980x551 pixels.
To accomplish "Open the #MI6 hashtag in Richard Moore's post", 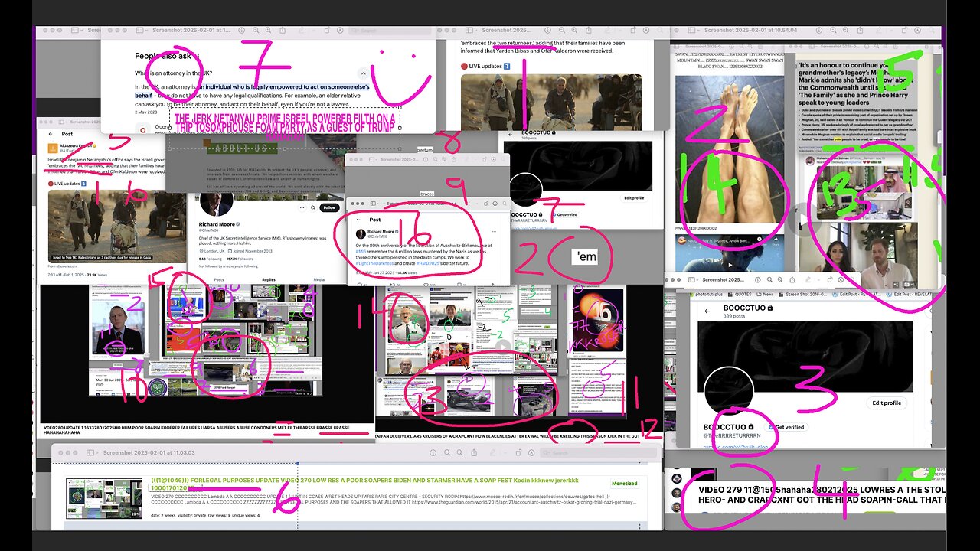I will (361, 252).
